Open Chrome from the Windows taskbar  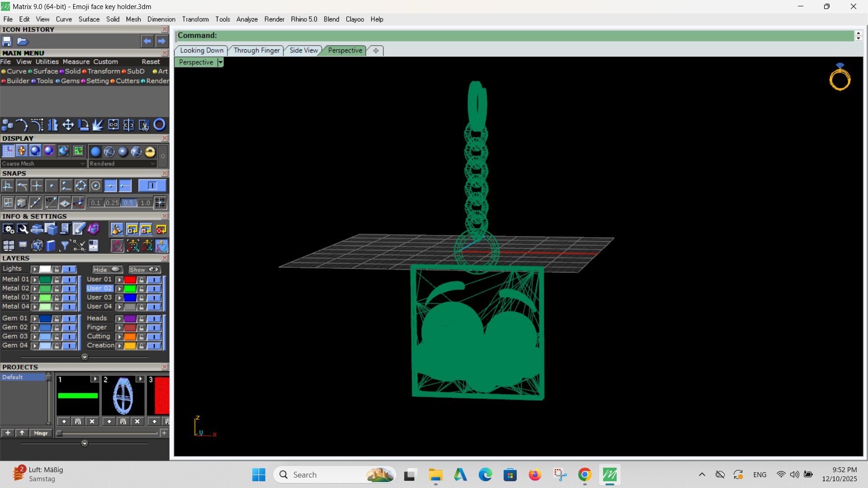tap(585, 475)
